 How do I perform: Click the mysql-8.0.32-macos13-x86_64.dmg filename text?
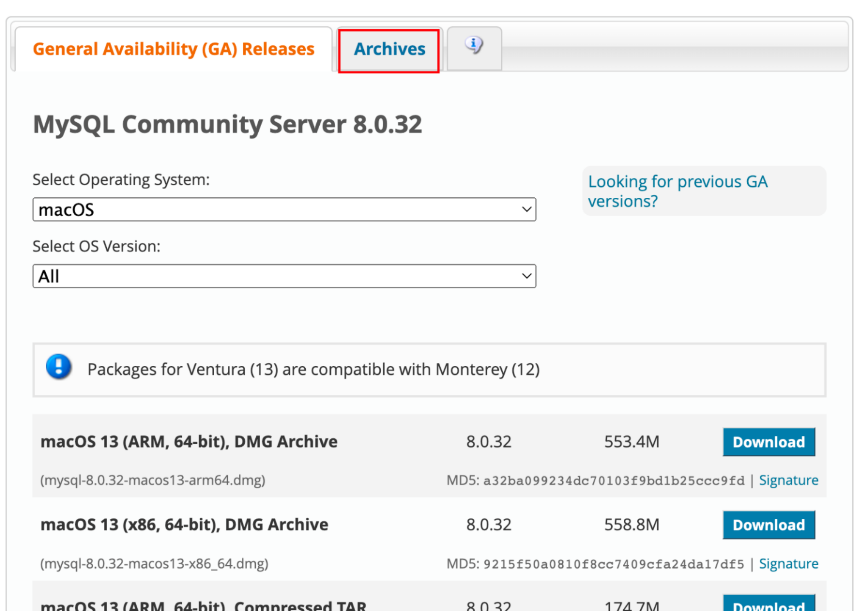click(x=154, y=564)
